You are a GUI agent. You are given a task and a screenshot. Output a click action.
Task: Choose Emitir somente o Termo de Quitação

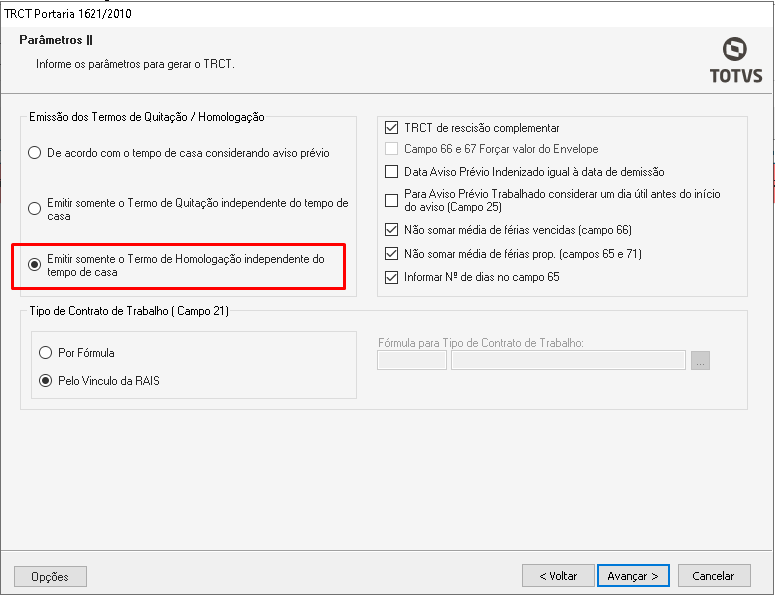(x=35, y=209)
